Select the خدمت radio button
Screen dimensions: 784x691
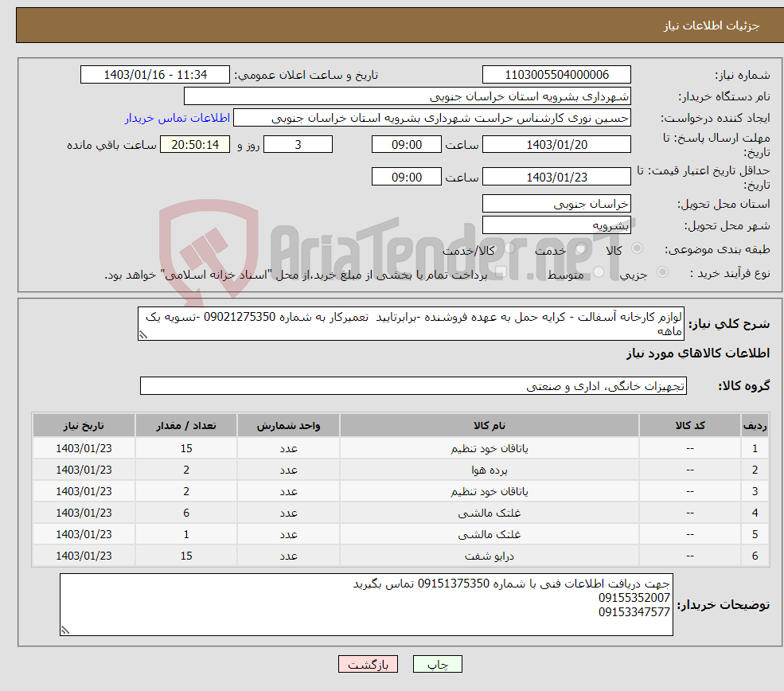(x=580, y=248)
